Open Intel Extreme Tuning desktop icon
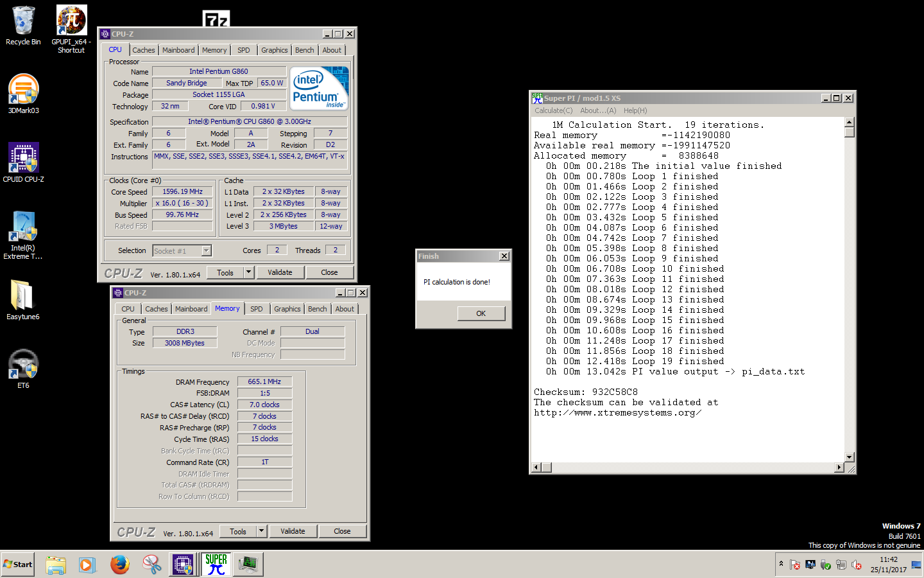 [x=23, y=235]
